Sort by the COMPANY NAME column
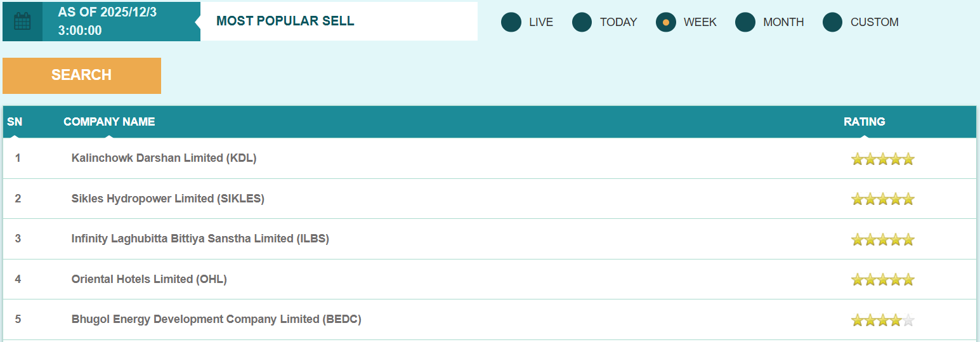Screen dimensions: 980x342 pos(109,122)
